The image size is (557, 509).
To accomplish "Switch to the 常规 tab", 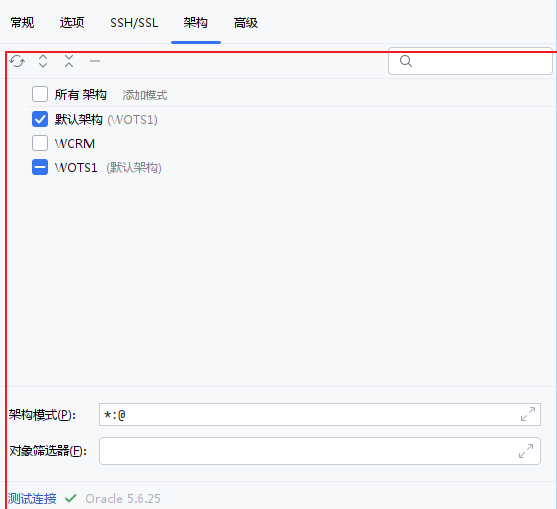I will click(x=22, y=23).
